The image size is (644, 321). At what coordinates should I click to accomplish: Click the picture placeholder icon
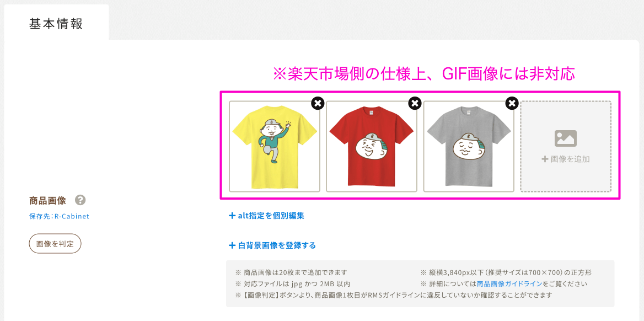(566, 138)
